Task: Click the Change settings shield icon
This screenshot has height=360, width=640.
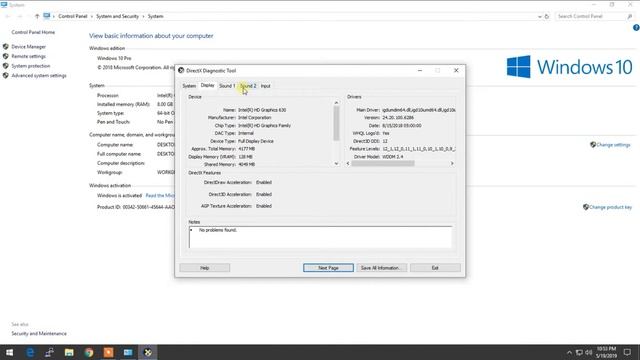Action: click(x=593, y=144)
